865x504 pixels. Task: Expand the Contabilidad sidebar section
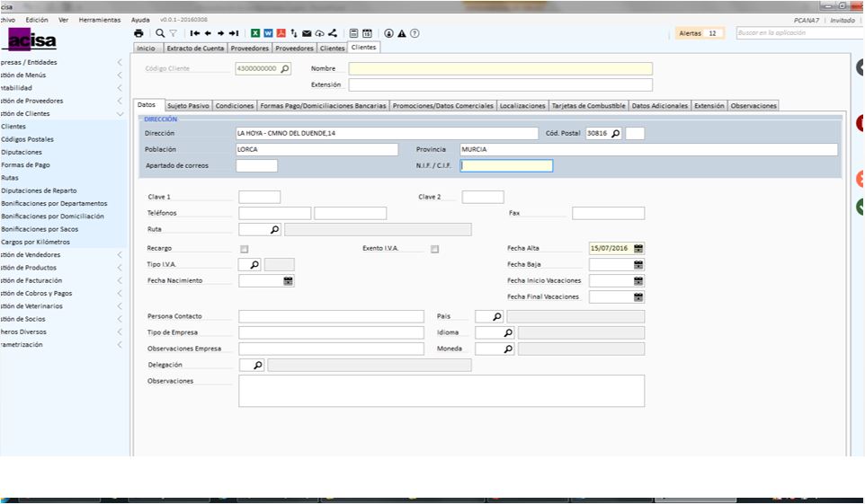[120, 88]
